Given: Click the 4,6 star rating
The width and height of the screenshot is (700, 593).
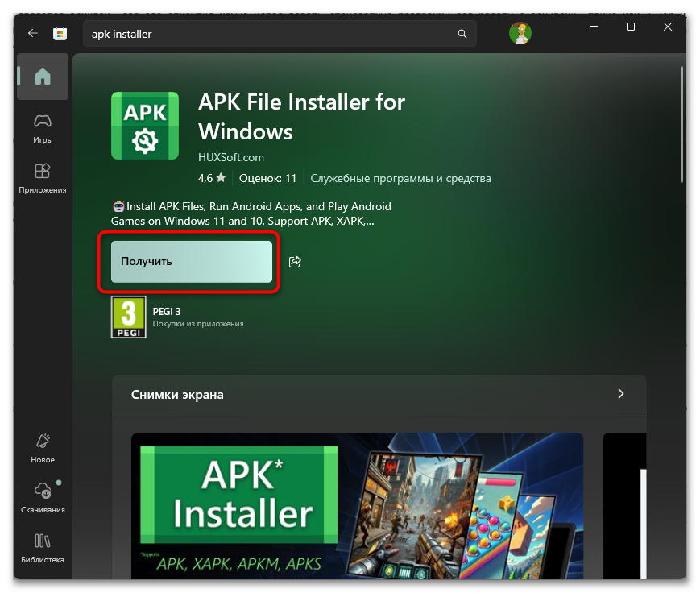Looking at the screenshot, I should click(212, 178).
